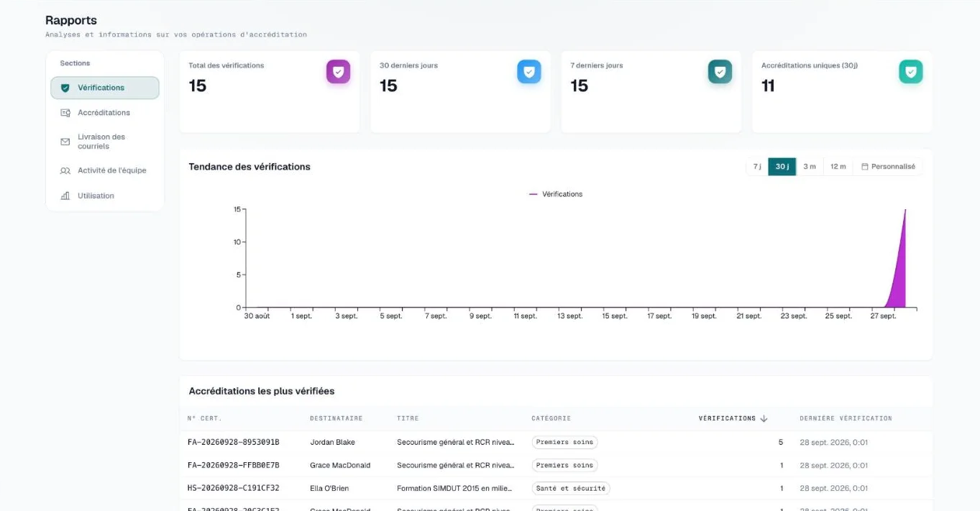Toggle the Vérifications legend series

click(556, 194)
